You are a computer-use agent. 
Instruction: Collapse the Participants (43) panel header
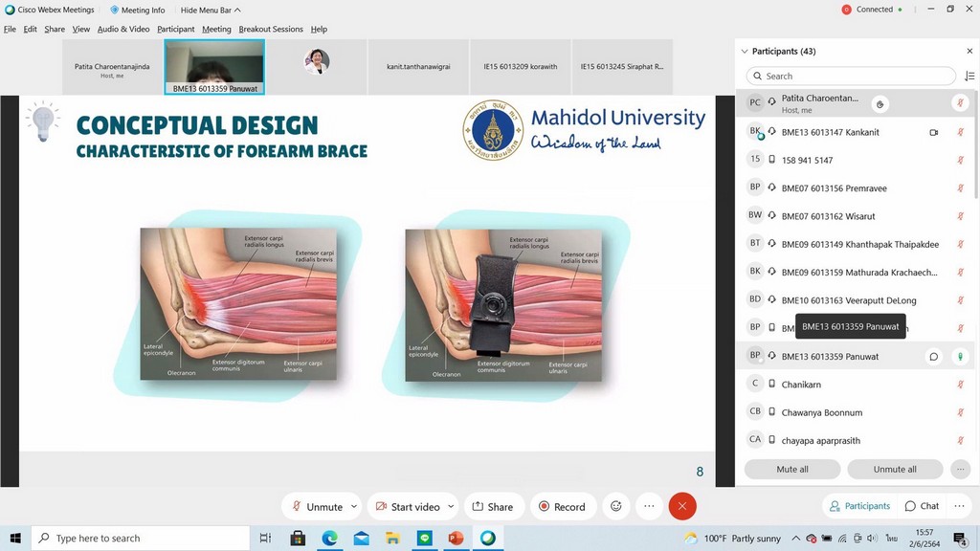pos(744,52)
